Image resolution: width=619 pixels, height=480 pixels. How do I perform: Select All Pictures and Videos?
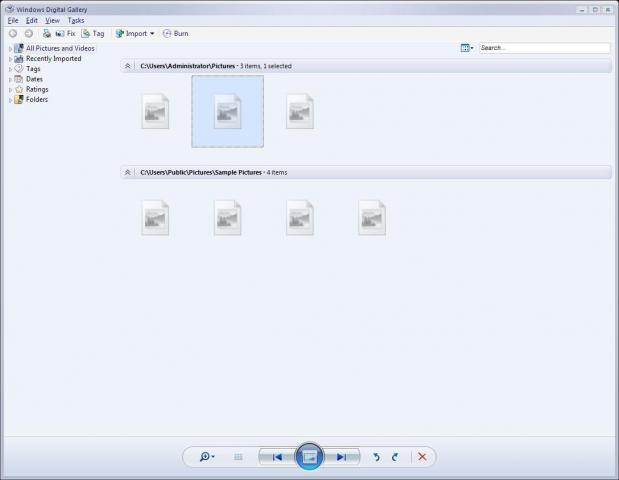[60, 48]
